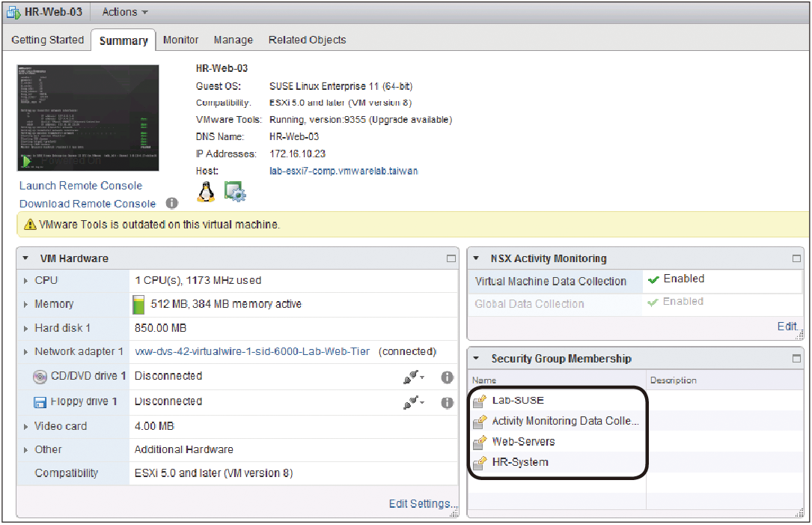812x525 pixels.
Task: Collapse the NSX Activity Monitoring panel
Action: click(477, 258)
